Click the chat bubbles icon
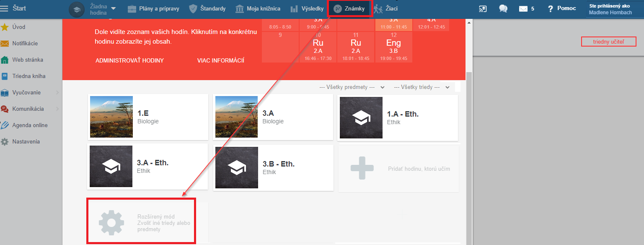The height and width of the screenshot is (245, 644). click(503, 9)
